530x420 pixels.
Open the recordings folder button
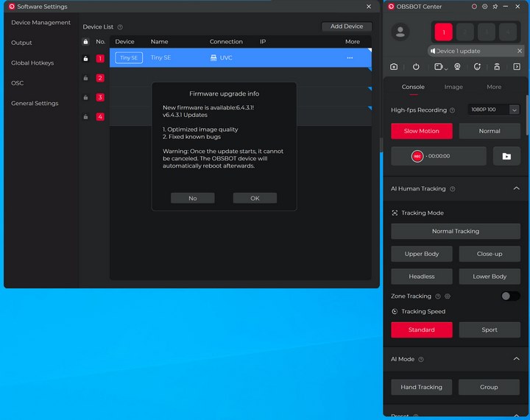(506, 156)
